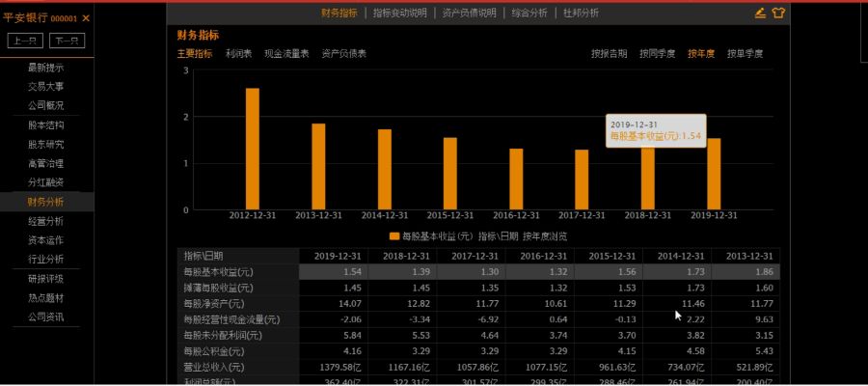Screen dimensions: 868x386
Task: Select 分红融资 in the sidebar
Action: click(x=45, y=182)
